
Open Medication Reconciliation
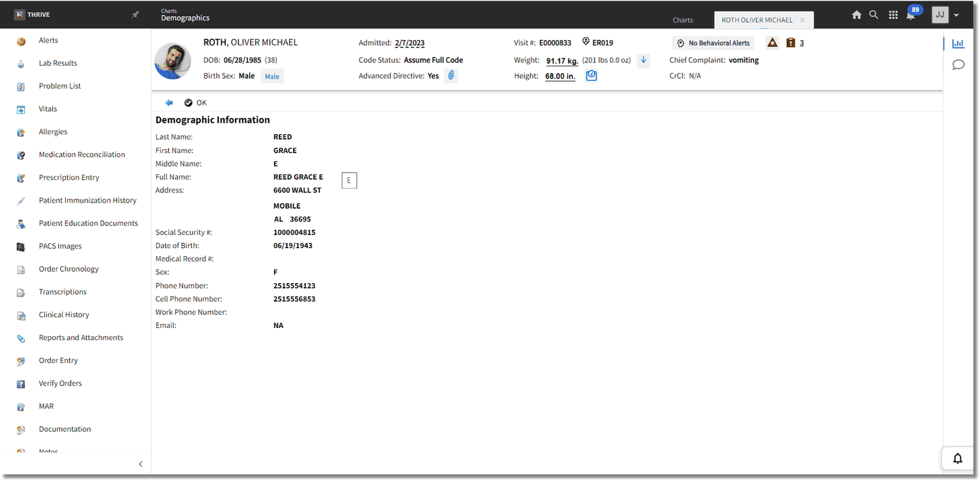[x=82, y=154]
